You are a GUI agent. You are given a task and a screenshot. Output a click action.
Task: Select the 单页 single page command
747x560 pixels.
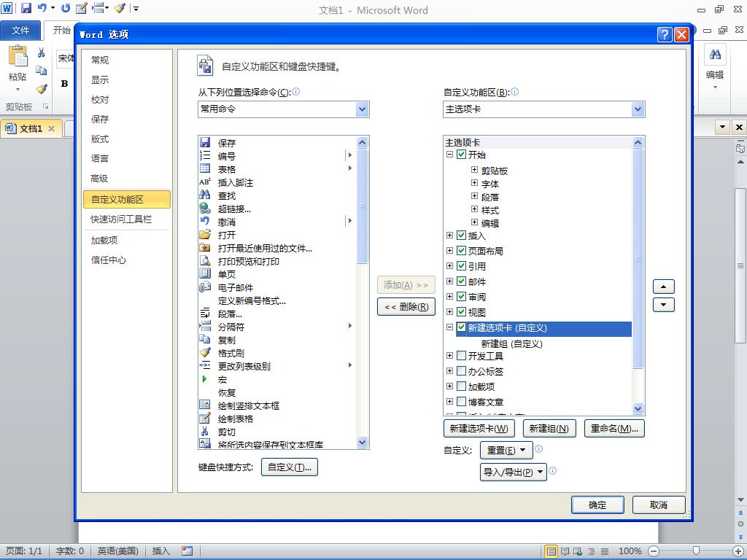click(276, 274)
